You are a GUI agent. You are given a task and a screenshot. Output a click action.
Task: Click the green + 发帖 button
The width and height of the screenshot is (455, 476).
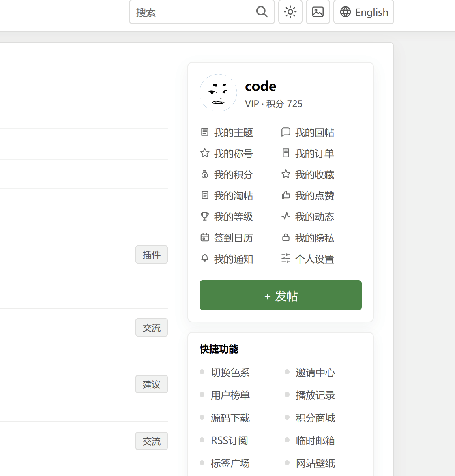click(x=281, y=295)
